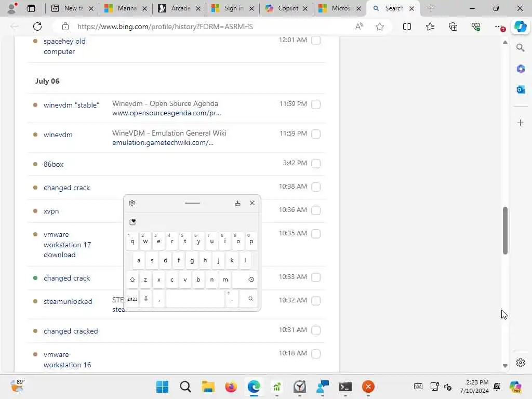This screenshot has height=399, width=532.
Task: Open the xvpn search query
Action: pos(51,211)
